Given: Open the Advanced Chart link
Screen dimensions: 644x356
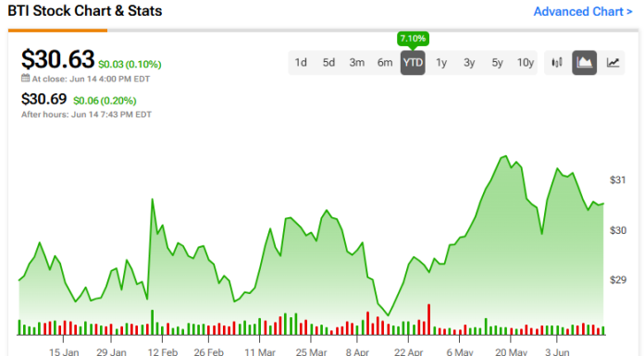Looking at the screenshot, I should [583, 11].
